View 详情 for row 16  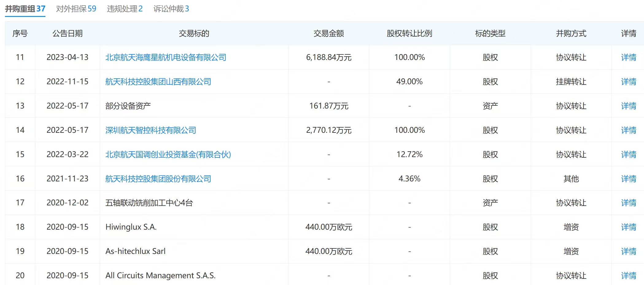628,179
